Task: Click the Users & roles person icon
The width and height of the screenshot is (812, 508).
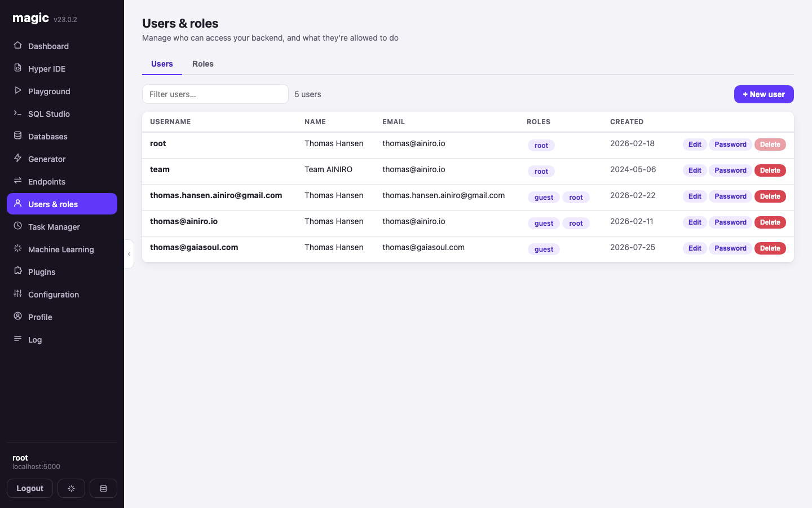Action: [17, 203]
